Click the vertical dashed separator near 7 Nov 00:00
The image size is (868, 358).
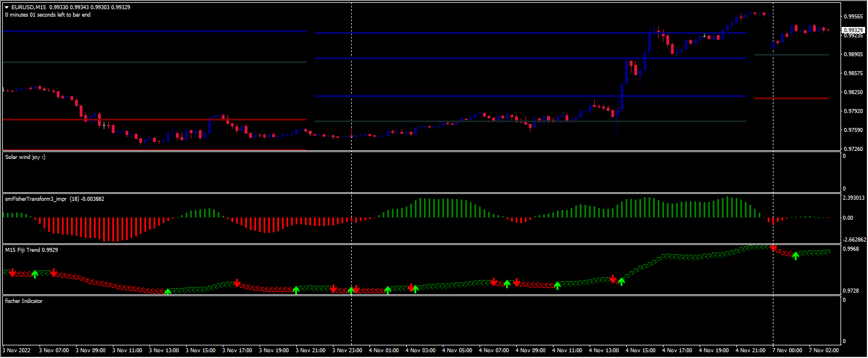click(x=773, y=172)
